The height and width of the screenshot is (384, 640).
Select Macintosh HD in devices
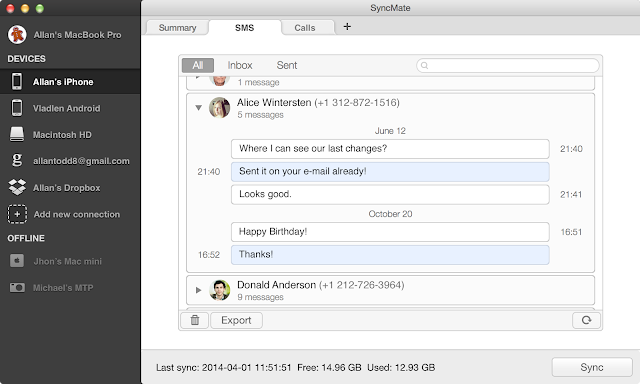pos(62,135)
